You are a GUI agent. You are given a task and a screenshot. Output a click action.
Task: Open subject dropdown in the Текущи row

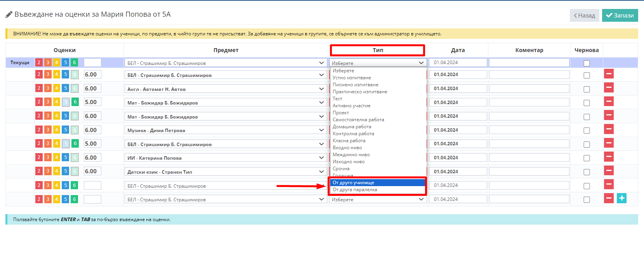226,63
